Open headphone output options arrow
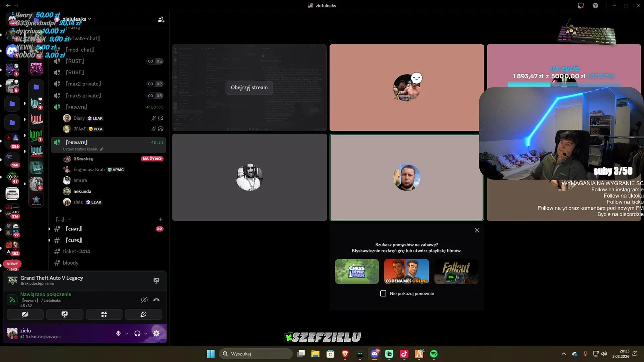 coord(146,333)
